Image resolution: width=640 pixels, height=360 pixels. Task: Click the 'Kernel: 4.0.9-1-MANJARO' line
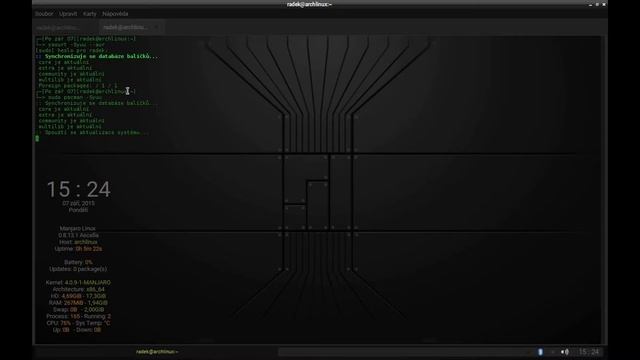(x=78, y=282)
